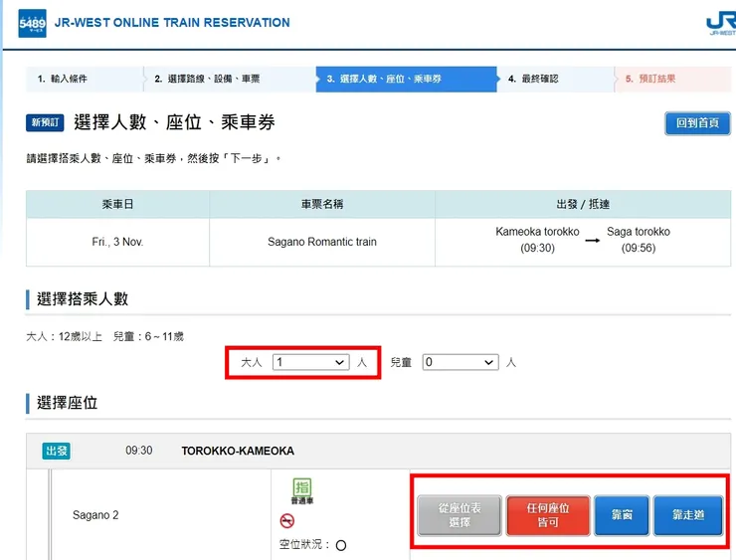The width and height of the screenshot is (736, 560).
Task: Click the JR-West logo in header
Action: (x=720, y=23)
